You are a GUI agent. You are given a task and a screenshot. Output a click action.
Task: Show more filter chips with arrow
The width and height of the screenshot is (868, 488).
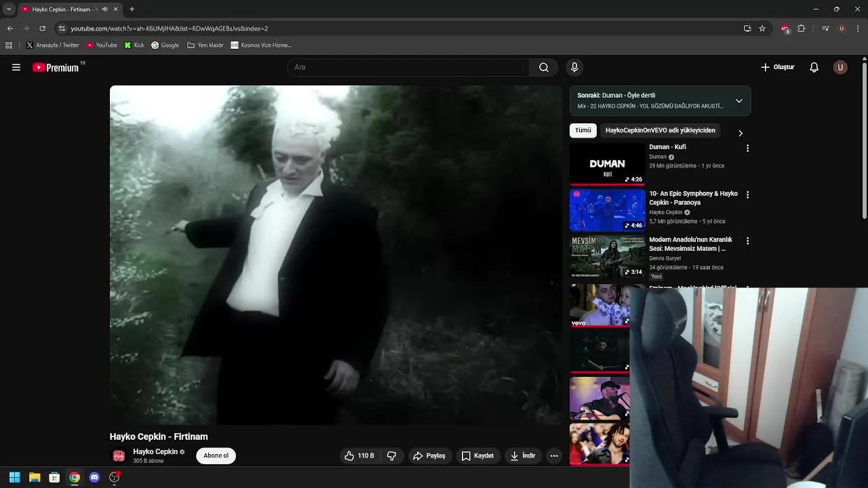[741, 133]
